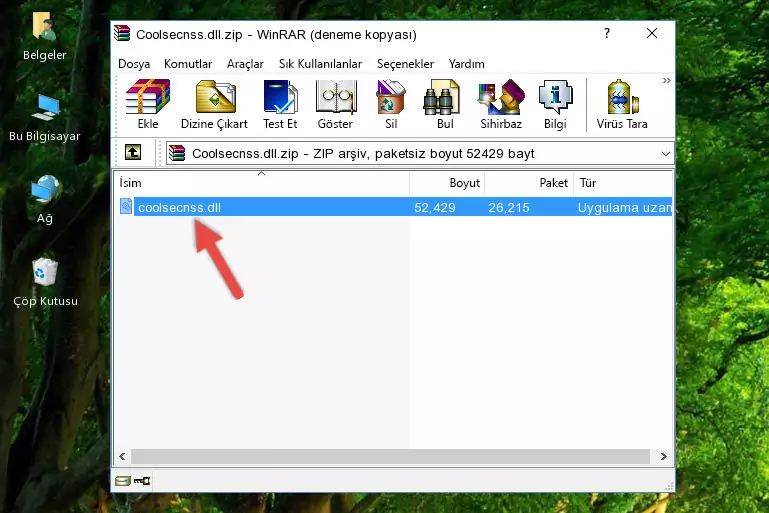Sort by the Tür column header
769x513 pixels.
click(623, 183)
